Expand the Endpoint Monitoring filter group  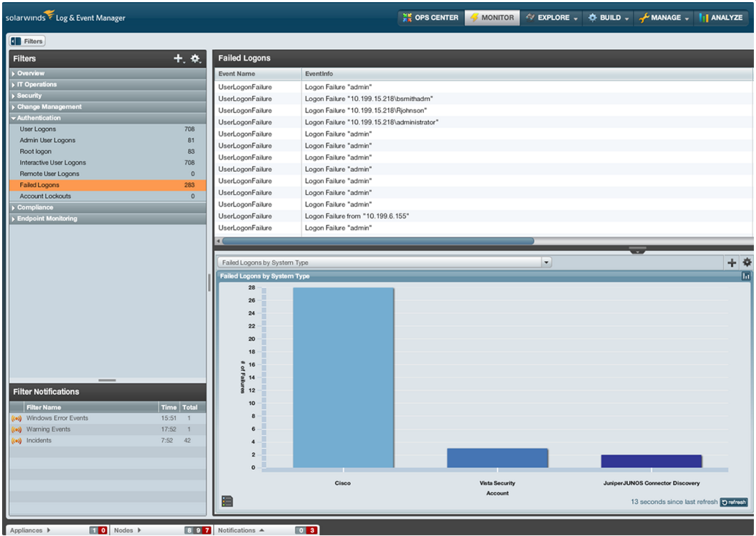point(107,219)
